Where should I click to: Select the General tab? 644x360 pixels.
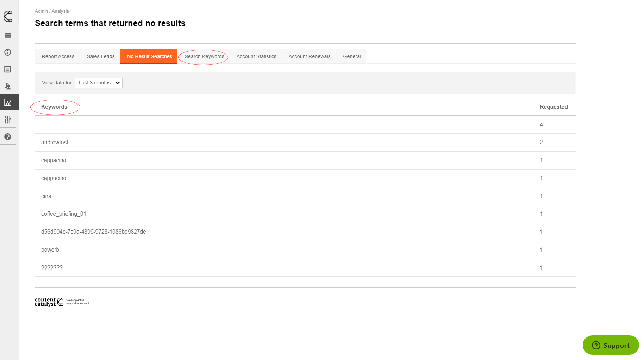[x=352, y=56]
